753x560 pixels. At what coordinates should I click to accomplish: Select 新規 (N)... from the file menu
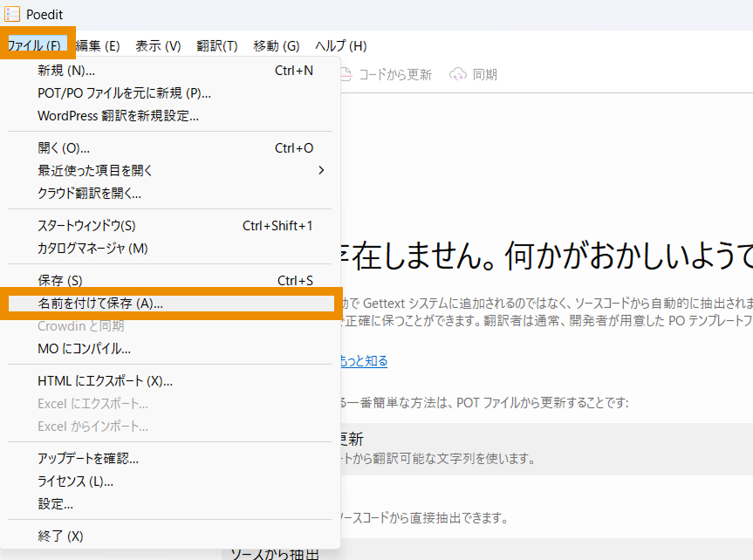(66, 71)
